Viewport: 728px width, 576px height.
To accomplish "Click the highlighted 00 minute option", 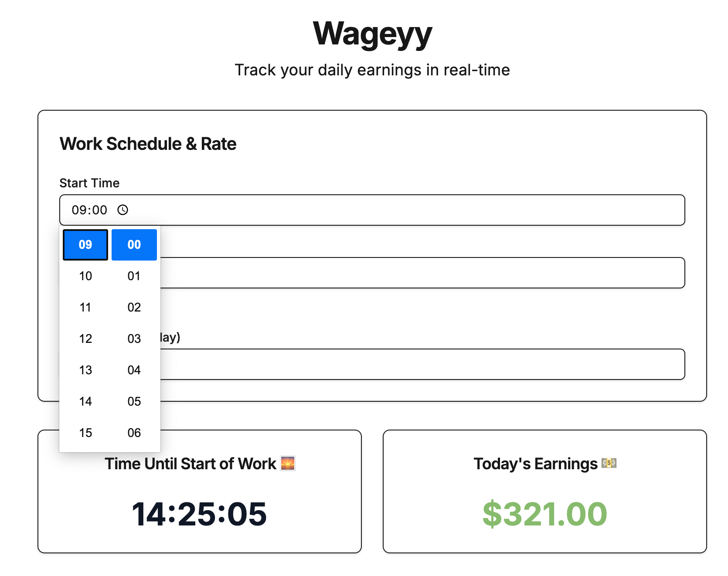I will (134, 244).
